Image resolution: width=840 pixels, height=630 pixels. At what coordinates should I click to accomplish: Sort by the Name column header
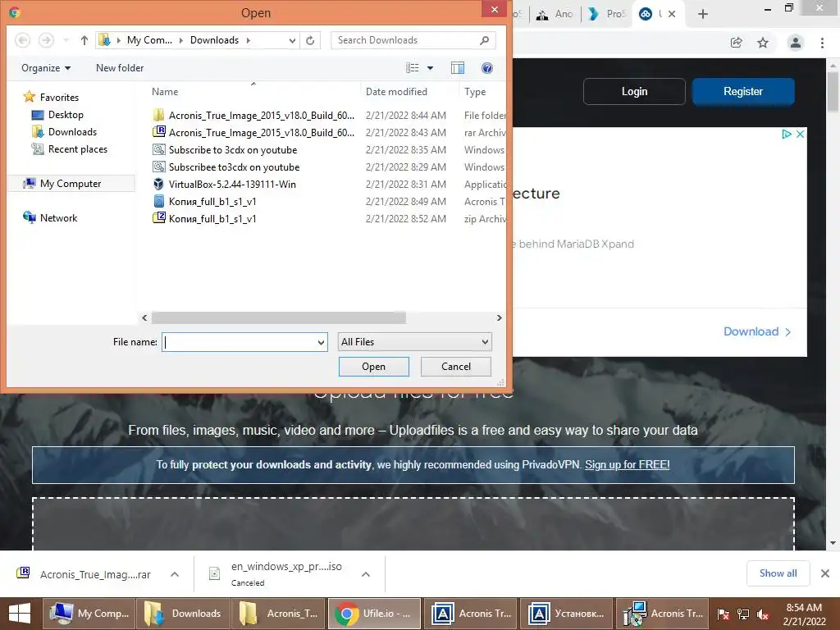click(165, 92)
